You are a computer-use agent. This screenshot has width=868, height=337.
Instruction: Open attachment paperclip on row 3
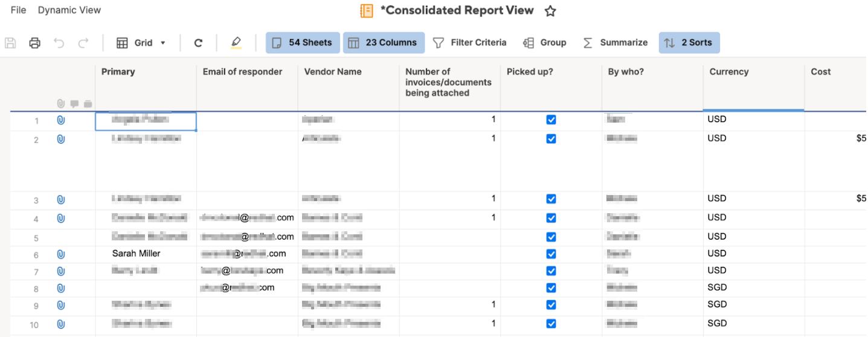point(60,200)
